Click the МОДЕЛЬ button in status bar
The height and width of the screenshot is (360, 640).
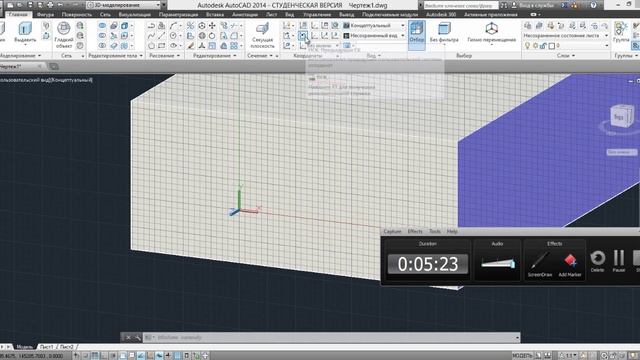click(522, 356)
